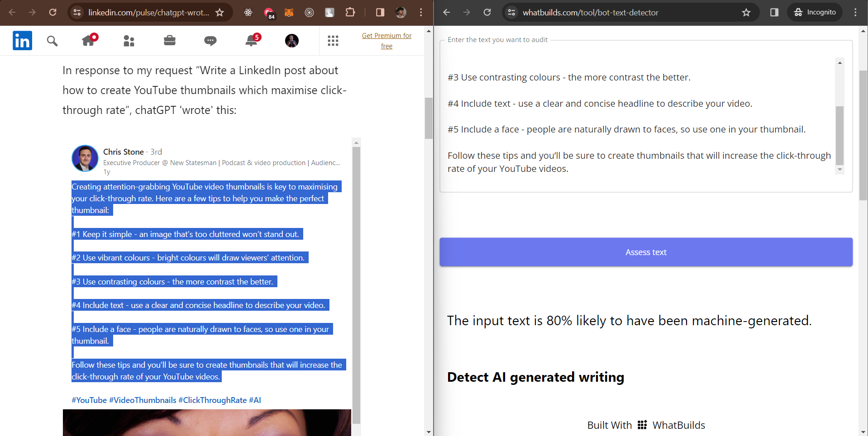This screenshot has height=436, width=868.
Task: Go back in WhatBuilds browser window
Action: tap(447, 12)
